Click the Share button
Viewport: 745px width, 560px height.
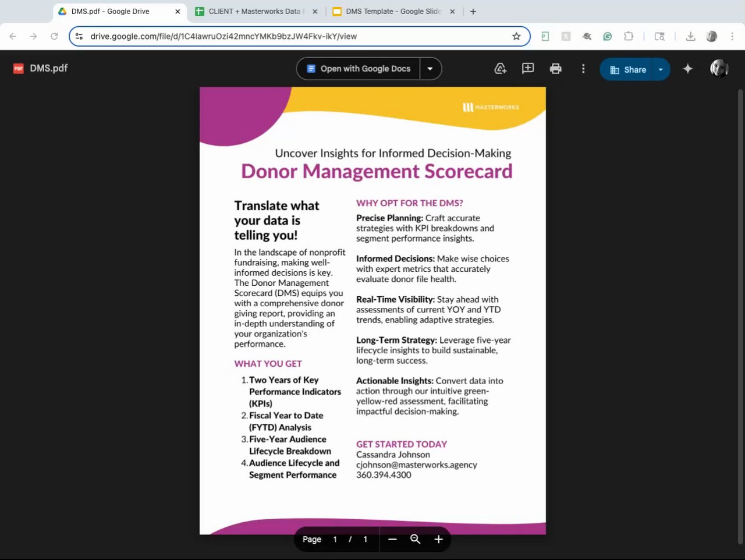click(x=626, y=69)
